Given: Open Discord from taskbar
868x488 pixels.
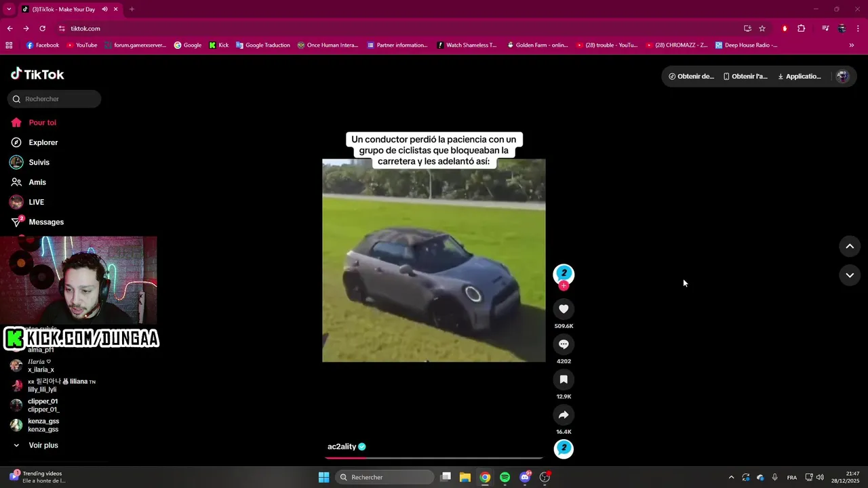Looking at the screenshot, I should click(525, 477).
